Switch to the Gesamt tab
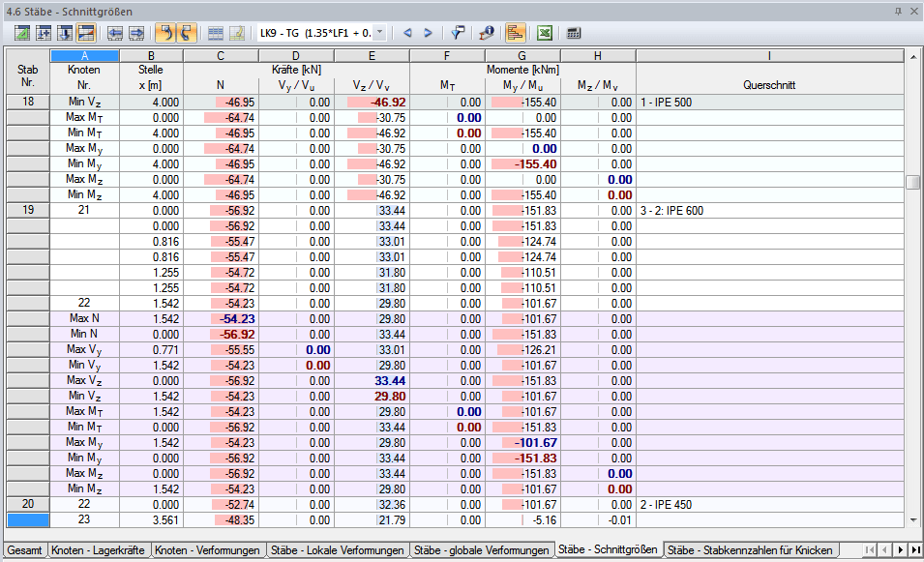 [25, 550]
